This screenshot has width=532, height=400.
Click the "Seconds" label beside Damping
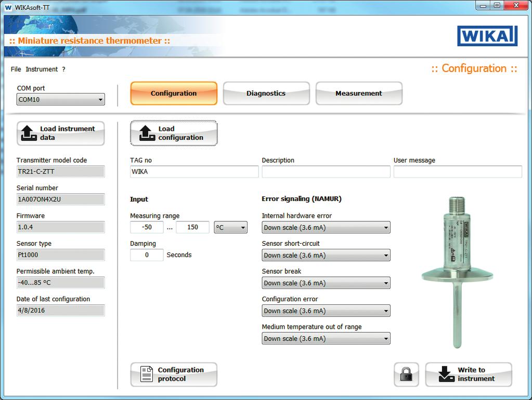tap(179, 255)
